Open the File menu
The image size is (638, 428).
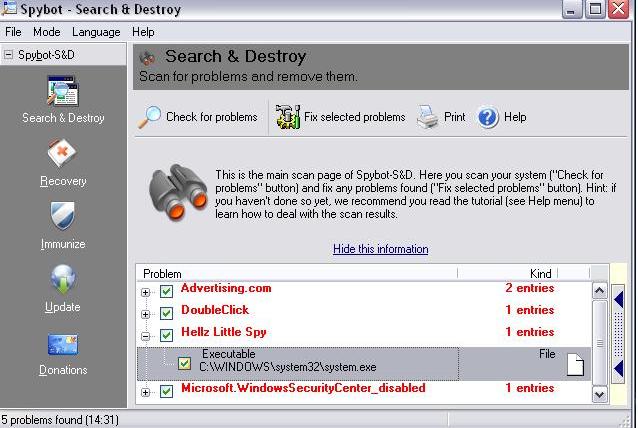(x=13, y=32)
